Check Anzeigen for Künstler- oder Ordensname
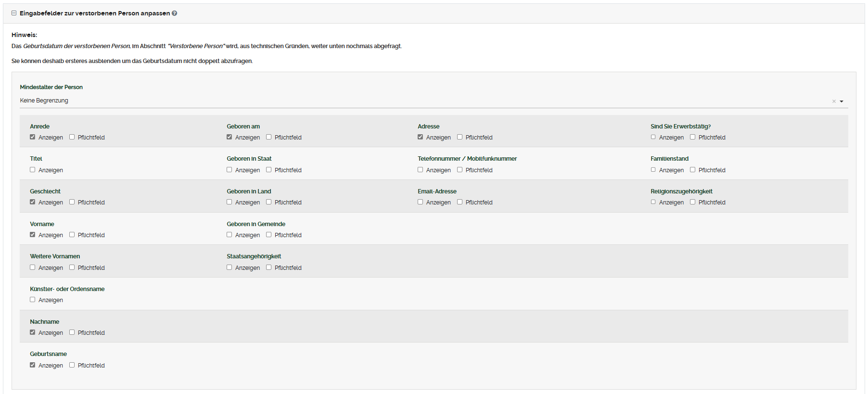 click(x=33, y=300)
